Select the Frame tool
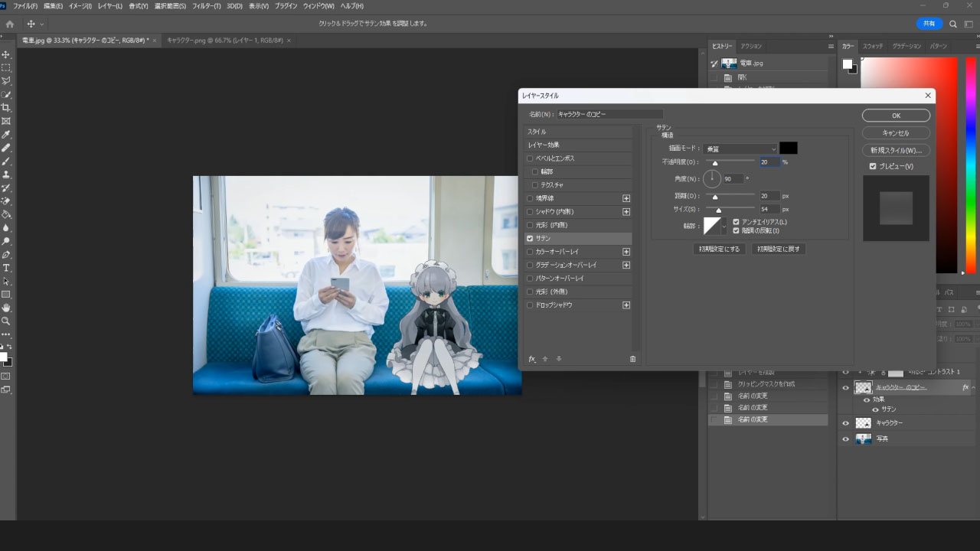The width and height of the screenshot is (980, 551). click(6, 121)
